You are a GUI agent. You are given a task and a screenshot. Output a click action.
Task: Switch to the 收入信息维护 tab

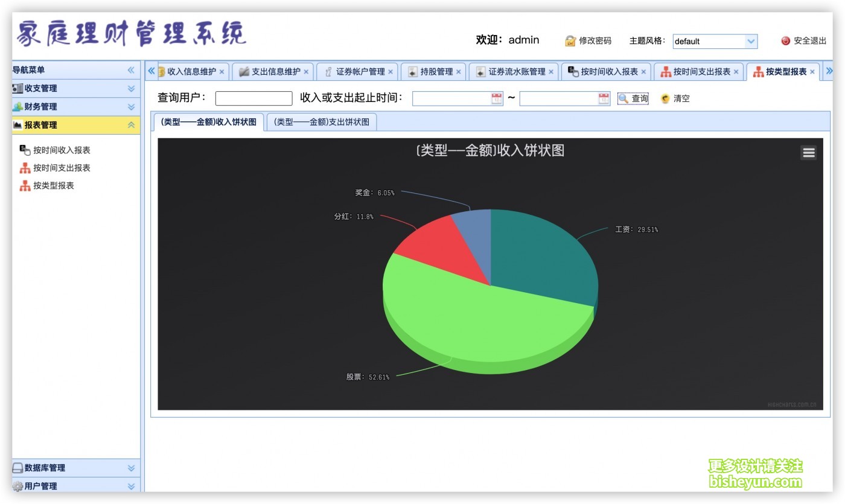(193, 72)
